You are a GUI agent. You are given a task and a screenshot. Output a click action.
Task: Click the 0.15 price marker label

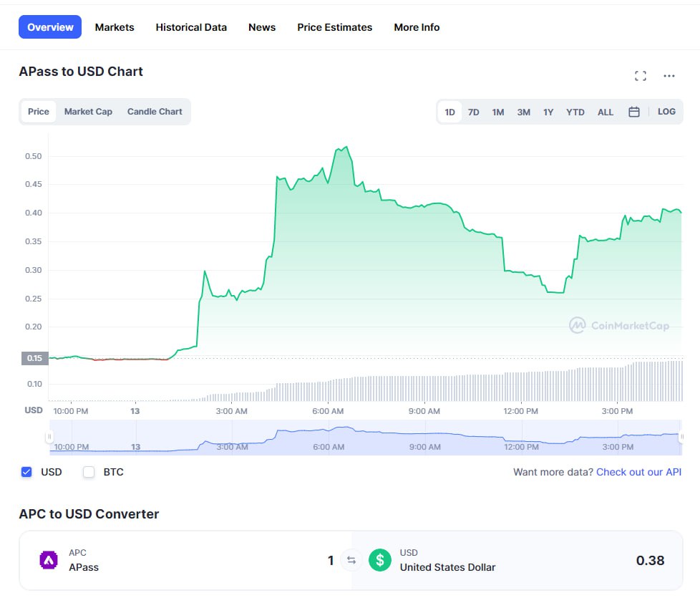(x=35, y=358)
